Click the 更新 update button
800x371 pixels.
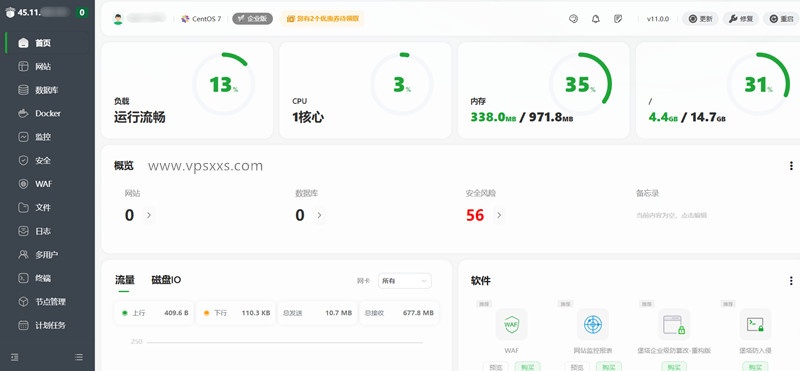[700, 19]
